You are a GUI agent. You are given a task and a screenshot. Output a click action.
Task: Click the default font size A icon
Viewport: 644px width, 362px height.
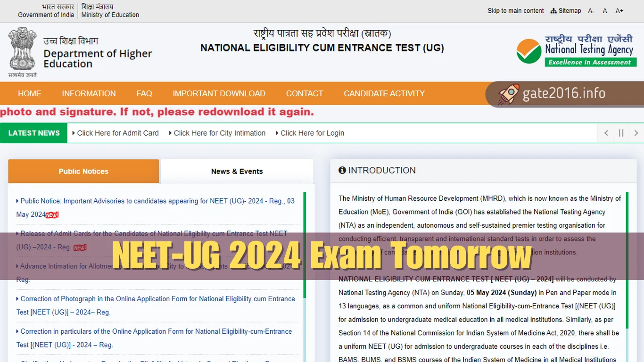pyautogui.click(x=605, y=10)
